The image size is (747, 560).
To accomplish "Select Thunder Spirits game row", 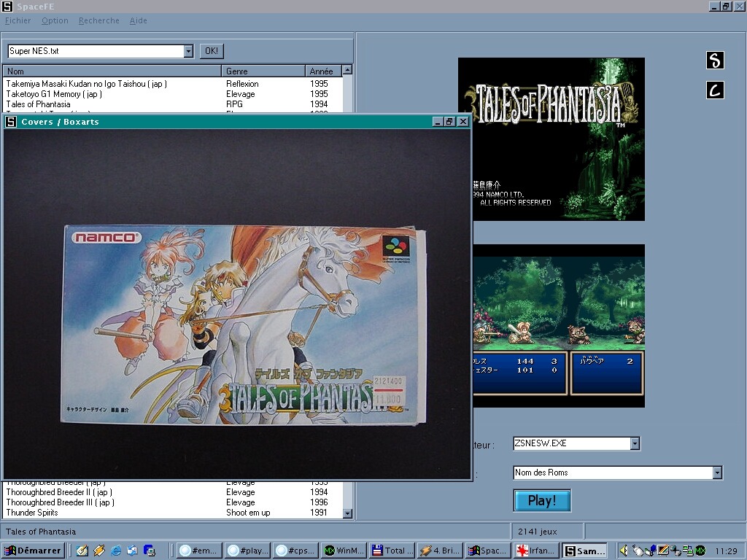I will (172, 513).
